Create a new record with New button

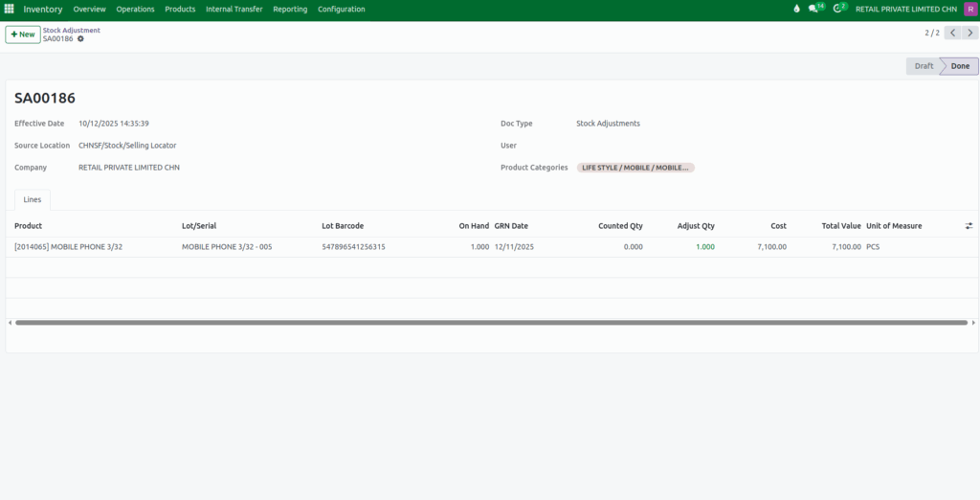click(x=23, y=34)
